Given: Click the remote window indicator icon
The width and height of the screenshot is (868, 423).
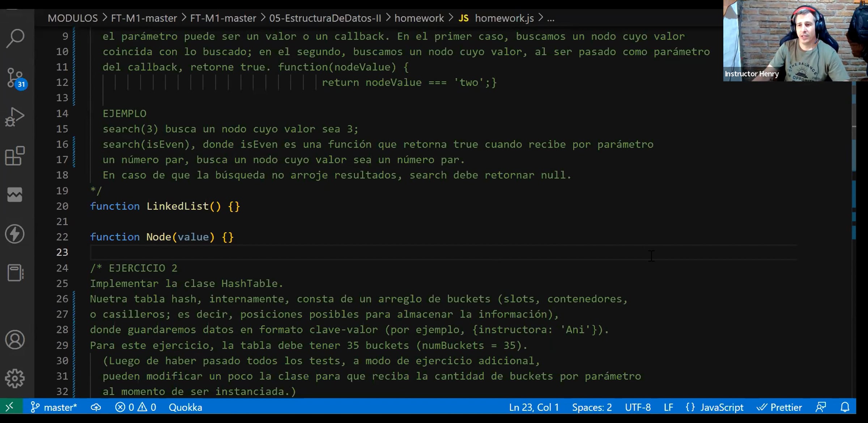Looking at the screenshot, I should (x=10, y=407).
